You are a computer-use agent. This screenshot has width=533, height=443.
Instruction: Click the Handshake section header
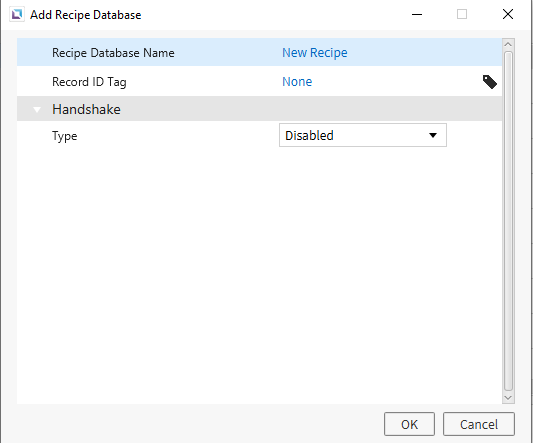tap(259, 109)
